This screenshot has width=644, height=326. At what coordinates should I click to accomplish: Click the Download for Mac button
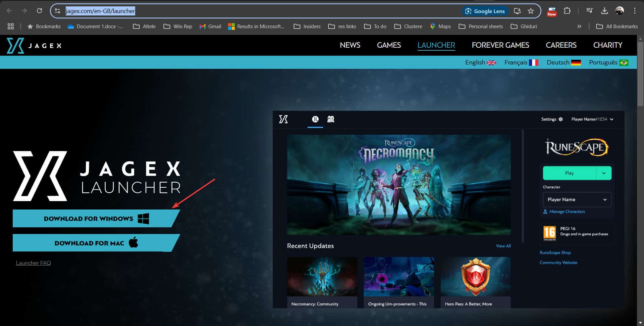point(96,243)
